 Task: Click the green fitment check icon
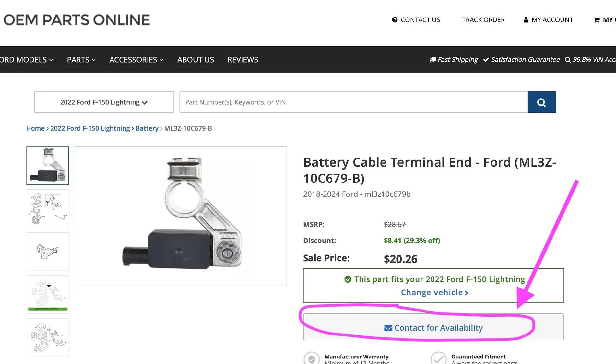348,279
